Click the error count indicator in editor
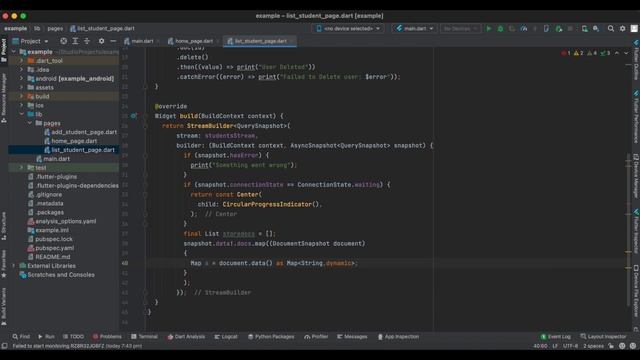The height and width of the screenshot is (360, 640). tap(566, 53)
